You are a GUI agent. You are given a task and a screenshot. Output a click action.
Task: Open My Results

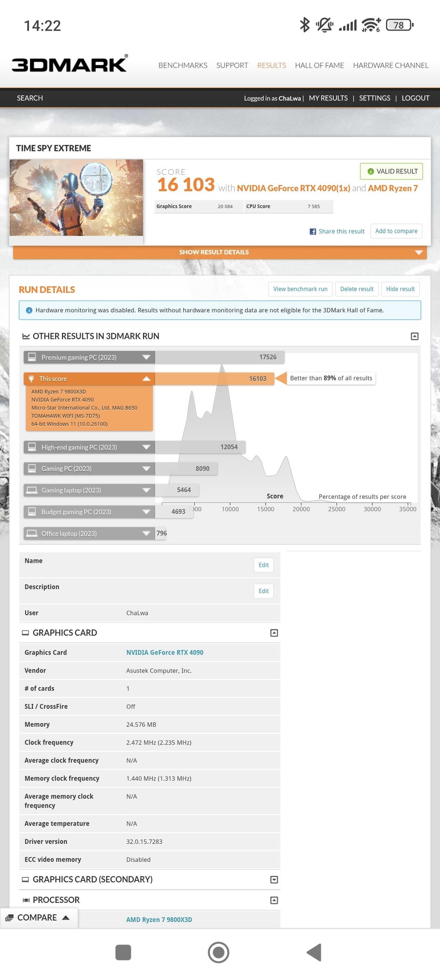point(328,98)
